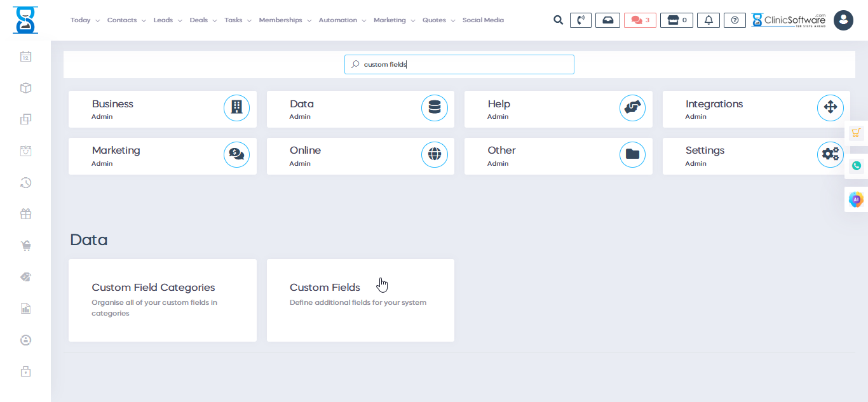Open the Memberships dropdown
Screen dimensions: 868x402
tap(285, 20)
